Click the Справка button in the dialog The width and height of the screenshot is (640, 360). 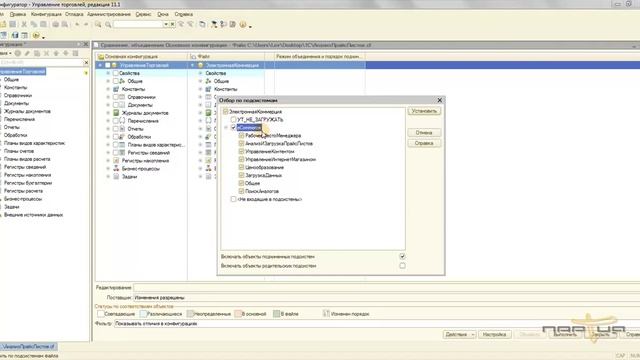[424, 143]
